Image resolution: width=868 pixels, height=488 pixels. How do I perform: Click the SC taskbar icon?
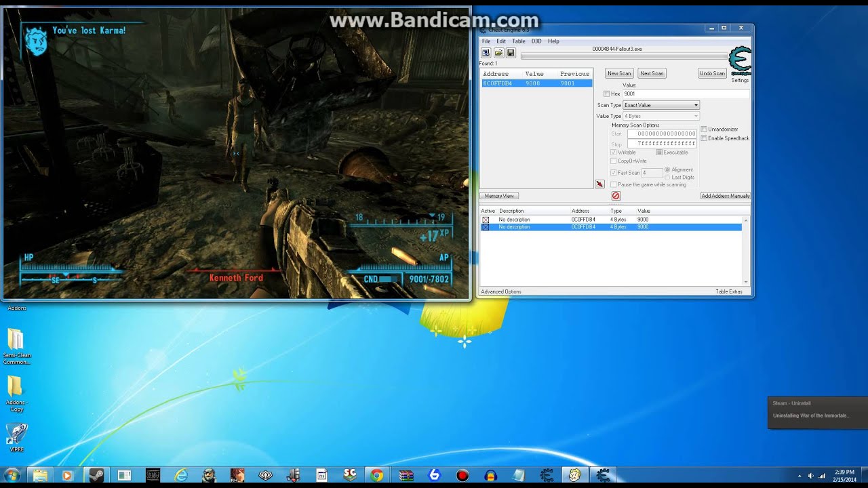click(350, 475)
